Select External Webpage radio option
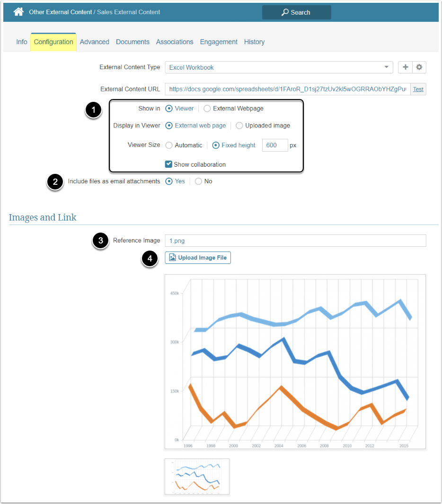The width and height of the screenshot is (442, 504). (207, 108)
